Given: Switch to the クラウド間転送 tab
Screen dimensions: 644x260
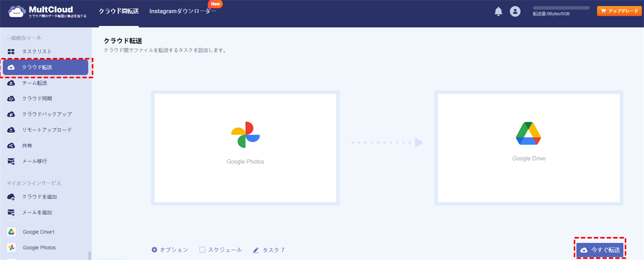Looking at the screenshot, I should pyautogui.click(x=119, y=11).
